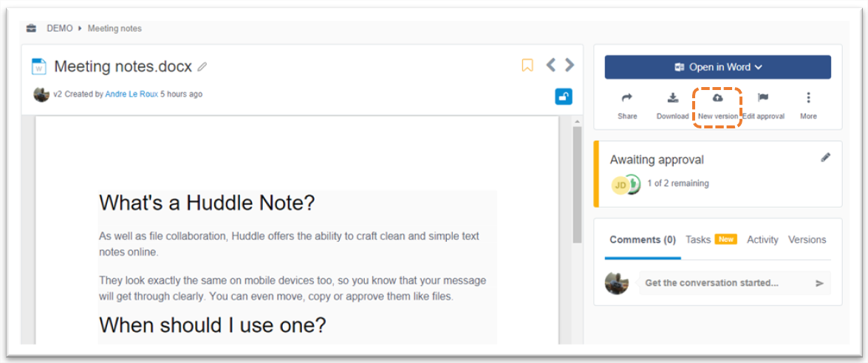This screenshot has width=868, height=363.
Task: Switch to the Activity tab
Action: click(762, 240)
